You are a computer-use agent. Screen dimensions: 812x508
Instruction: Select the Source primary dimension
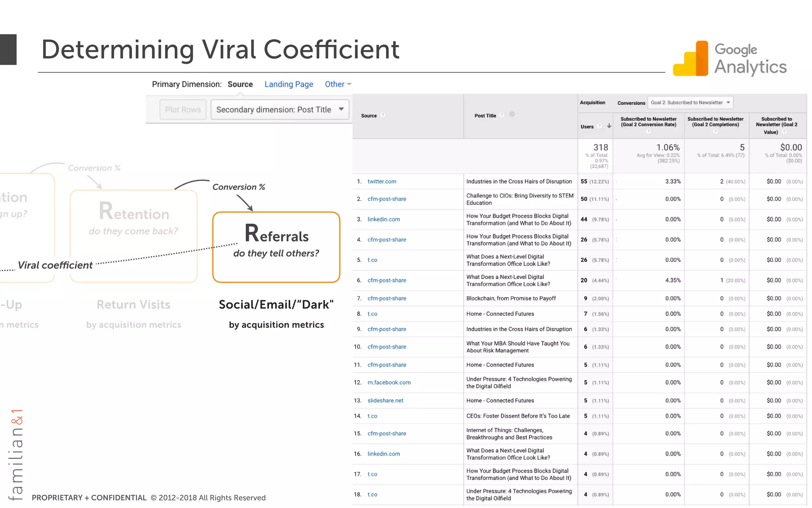click(240, 84)
